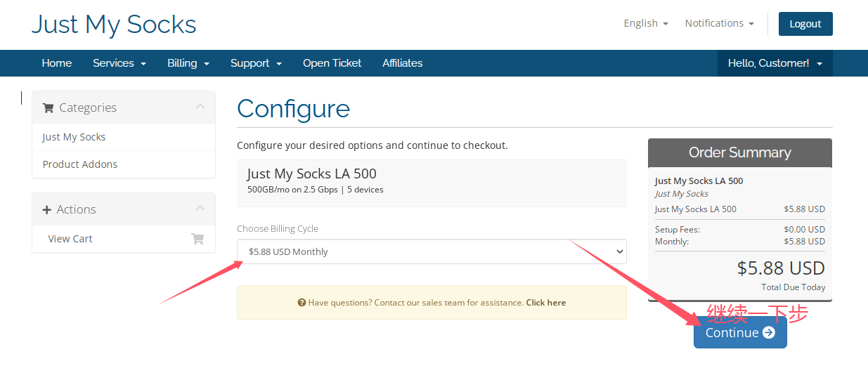Image resolution: width=868 pixels, height=373 pixels.
Task: Click the $5.88 USD total amount
Action: coord(781,268)
